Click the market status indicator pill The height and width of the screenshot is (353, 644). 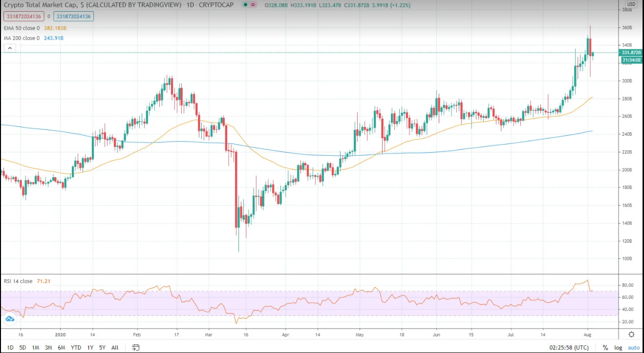(x=248, y=5)
